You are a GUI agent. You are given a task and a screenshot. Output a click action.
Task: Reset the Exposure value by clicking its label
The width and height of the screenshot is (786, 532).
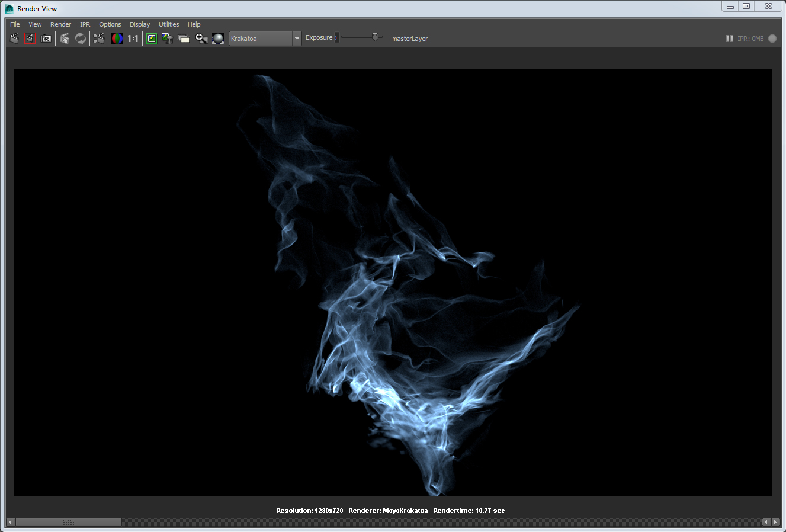click(x=319, y=37)
